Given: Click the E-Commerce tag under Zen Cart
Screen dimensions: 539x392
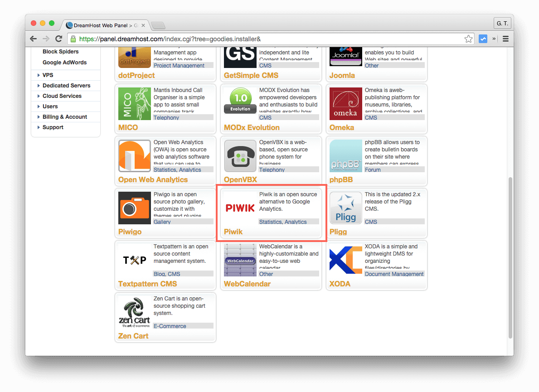Looking at the screenshot, I should click(x=169, y=326).
